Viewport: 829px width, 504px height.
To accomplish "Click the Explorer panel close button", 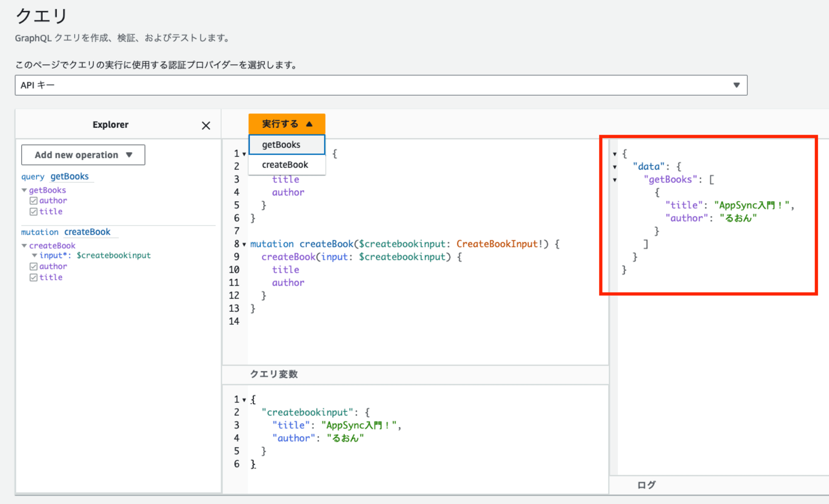I will 206,125.
